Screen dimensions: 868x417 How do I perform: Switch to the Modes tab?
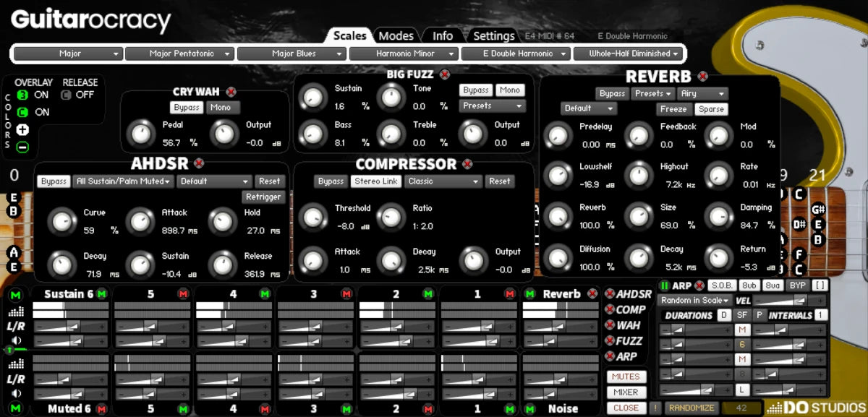point(396,35)
